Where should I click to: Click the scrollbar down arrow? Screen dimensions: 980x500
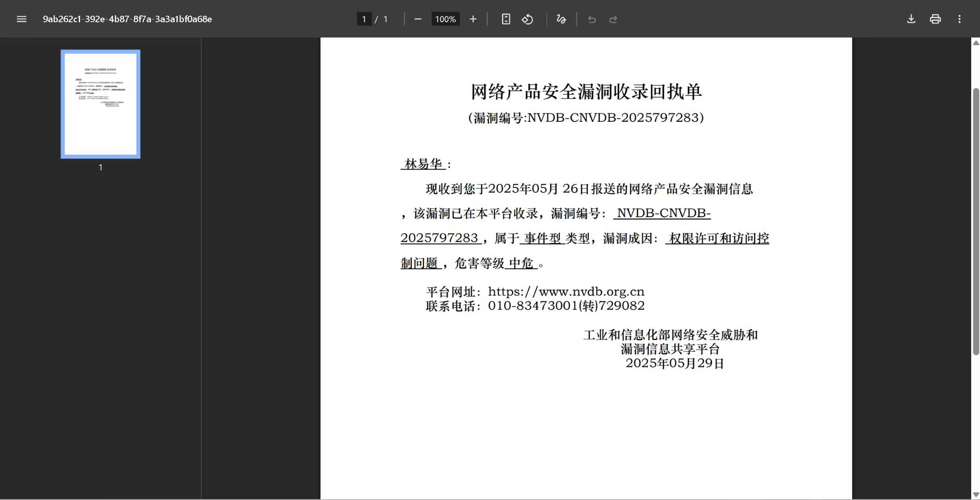tap(976, 494)
